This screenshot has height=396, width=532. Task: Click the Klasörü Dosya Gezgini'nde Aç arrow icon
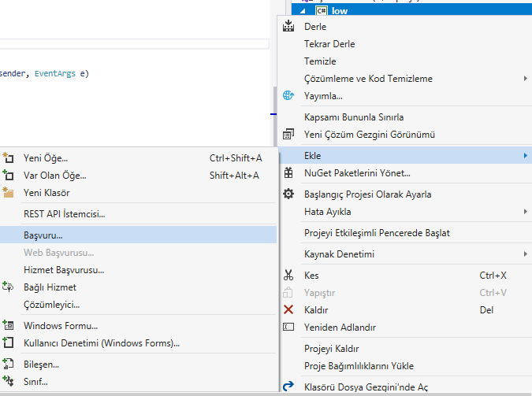(288, 387)
